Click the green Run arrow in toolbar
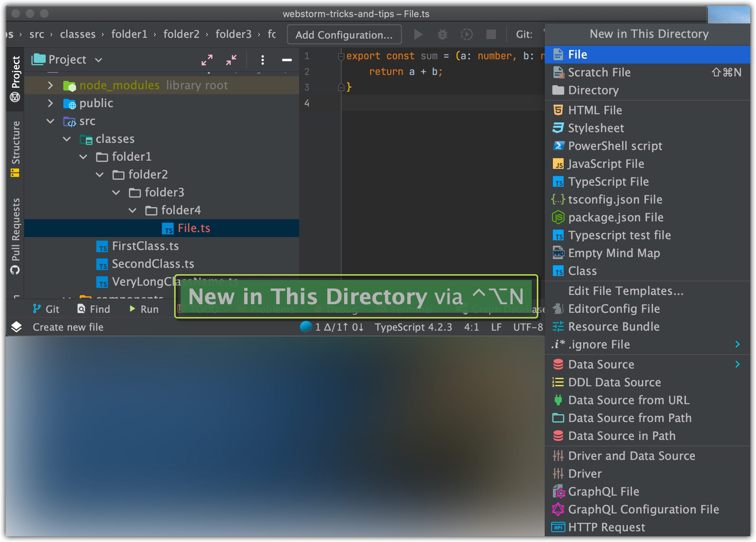 pyautogui.click(x=418, y=34)
